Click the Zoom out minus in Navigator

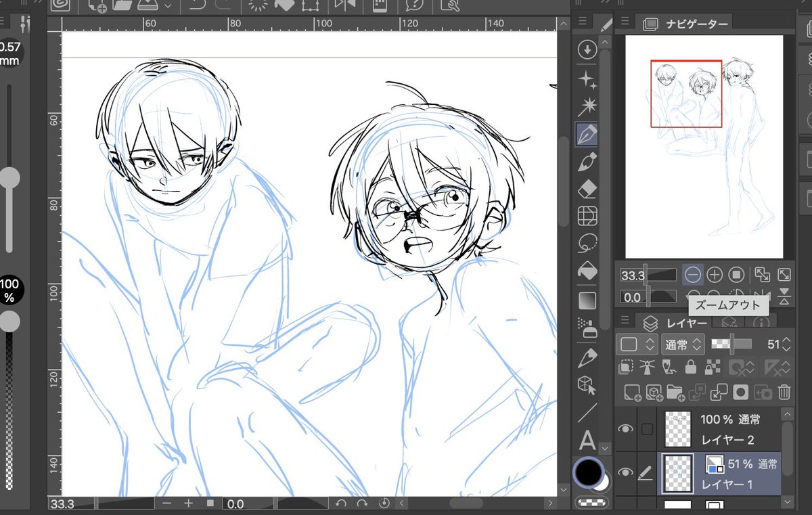[x=692, y=275]
